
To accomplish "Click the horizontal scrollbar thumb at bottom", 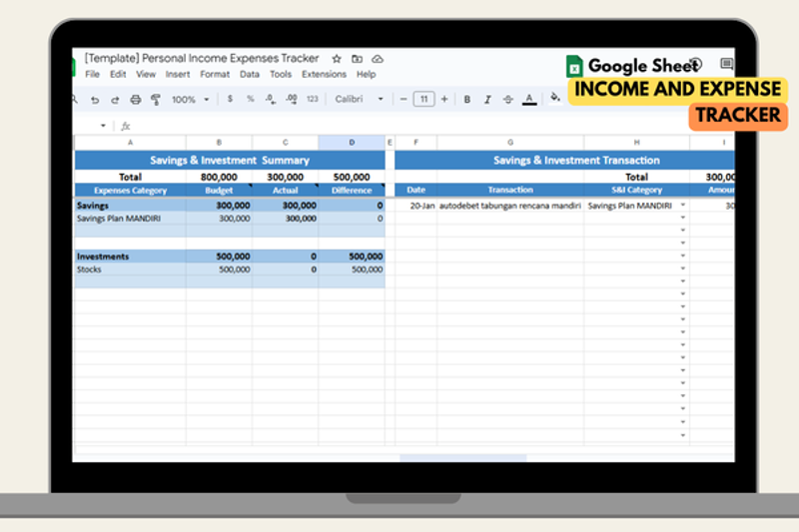I will pos(463,458).
